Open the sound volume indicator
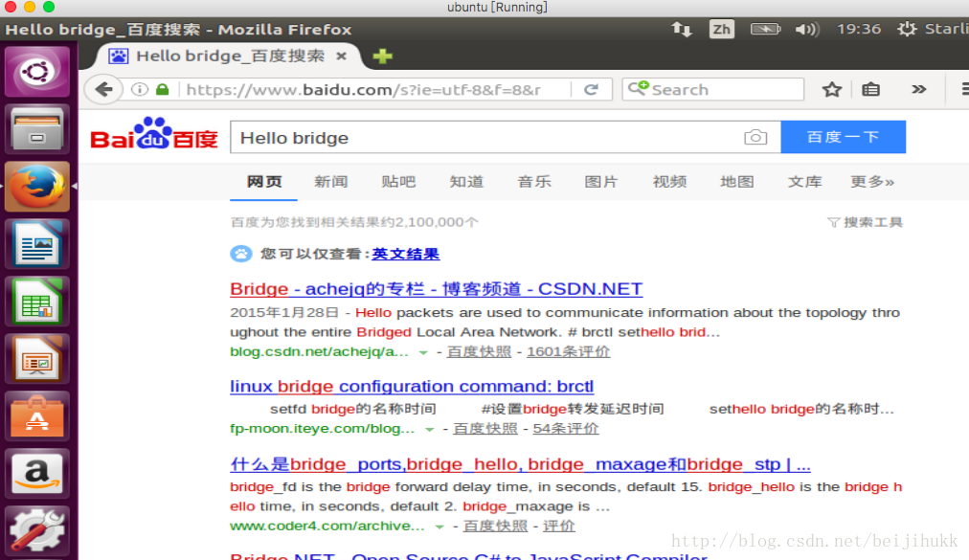This screenshot has height=560, width=969. pos(807,29)
